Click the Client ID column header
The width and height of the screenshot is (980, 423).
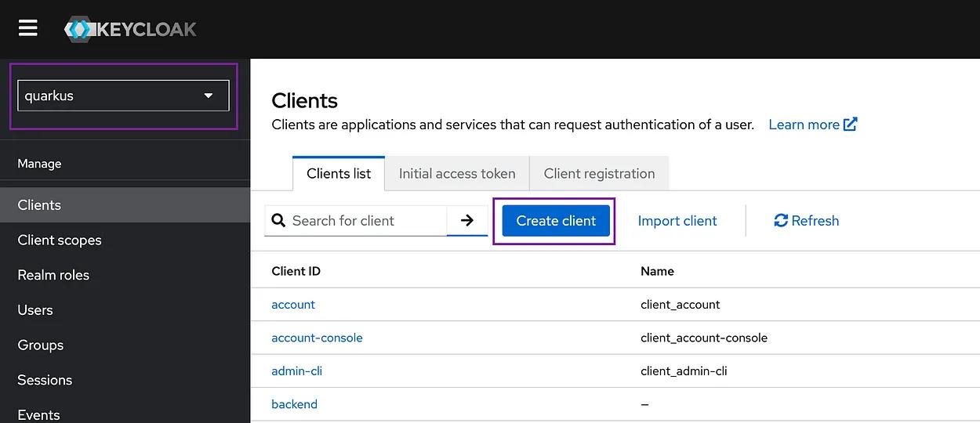point(296,271)
